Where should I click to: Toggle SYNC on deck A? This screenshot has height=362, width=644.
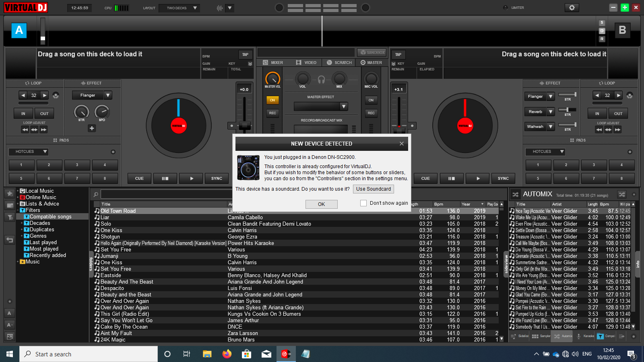point(217,178)
